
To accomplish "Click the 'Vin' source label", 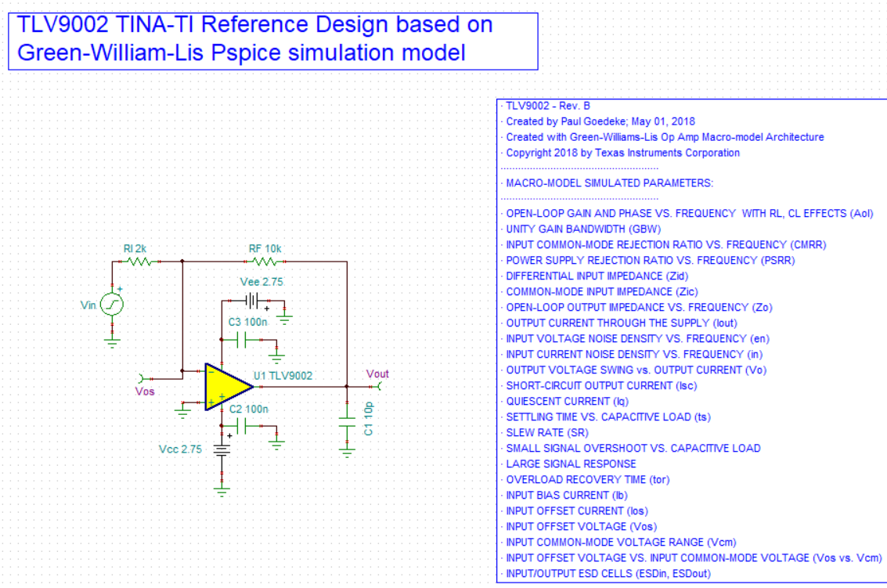I will [88, 305].
